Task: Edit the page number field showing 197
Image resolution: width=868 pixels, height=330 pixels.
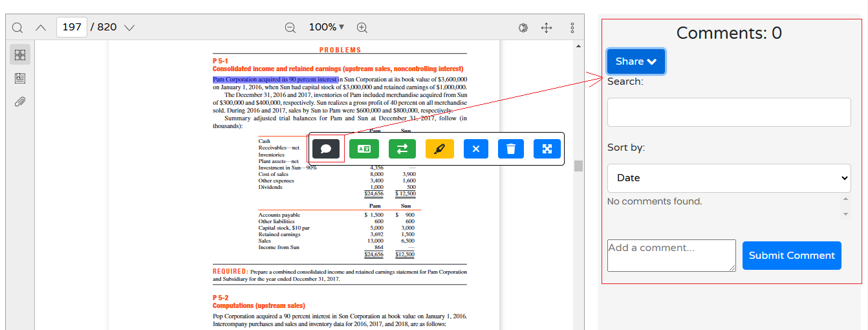Action: point(72,27)
